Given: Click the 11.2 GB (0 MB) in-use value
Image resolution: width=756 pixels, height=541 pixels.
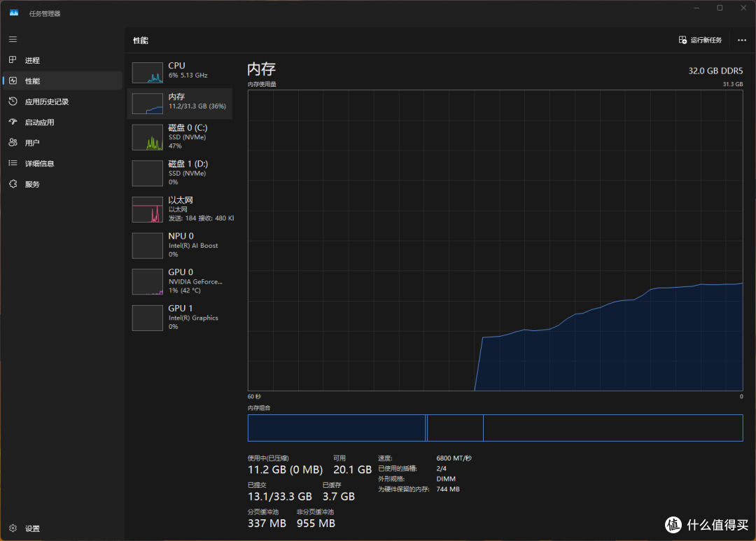Looking at the screenshot, I should click(286, 470).
